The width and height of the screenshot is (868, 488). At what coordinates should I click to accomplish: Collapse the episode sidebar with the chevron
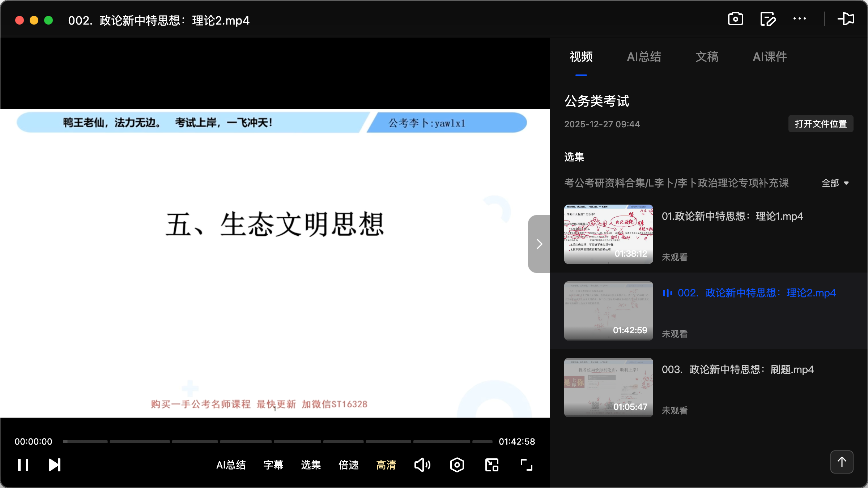(539, 244)
